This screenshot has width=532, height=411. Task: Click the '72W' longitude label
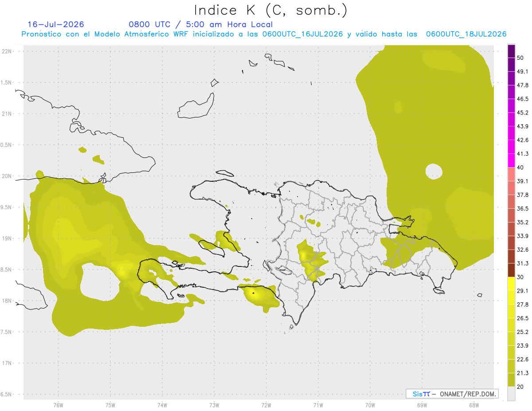[x=266, y=405]
